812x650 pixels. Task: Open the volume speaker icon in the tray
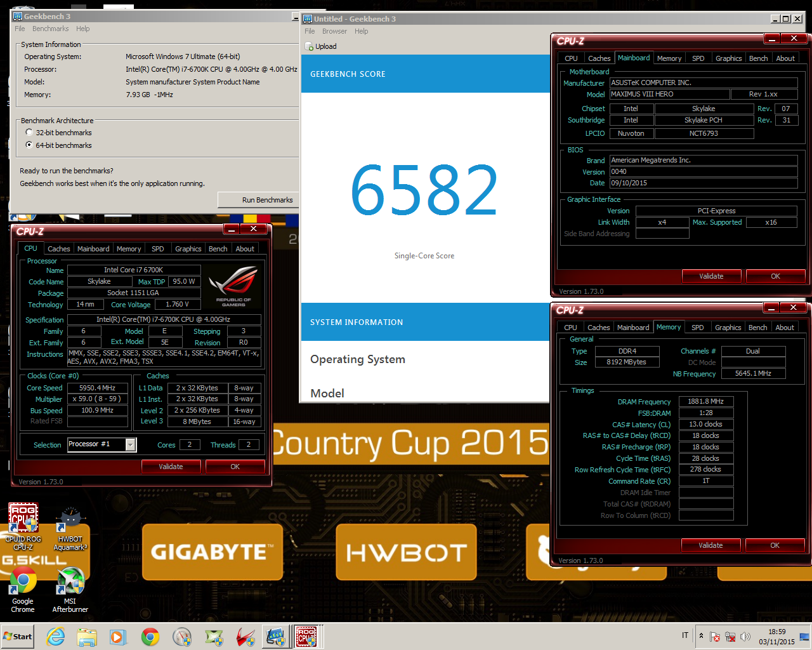tap(745, 637)
